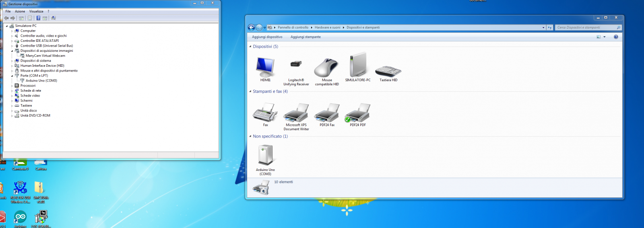
Task: Select the Fax printer icon
Action: coord(265,112)
